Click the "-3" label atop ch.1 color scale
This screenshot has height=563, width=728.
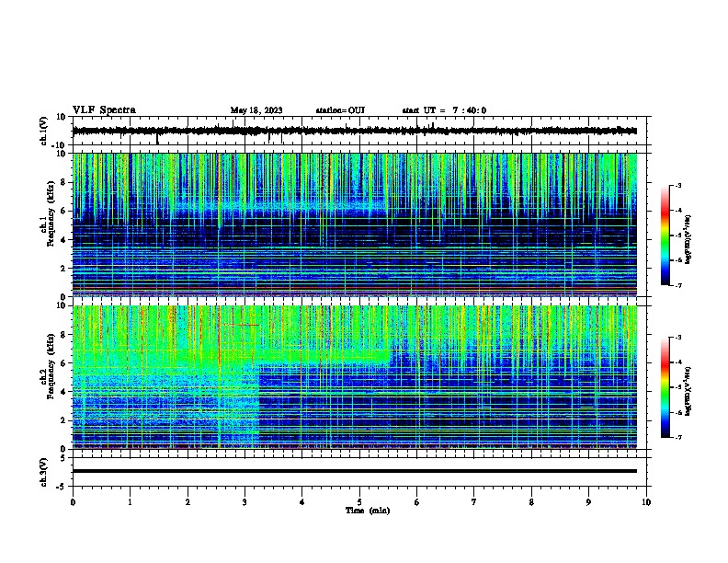(x=677, y=185)
